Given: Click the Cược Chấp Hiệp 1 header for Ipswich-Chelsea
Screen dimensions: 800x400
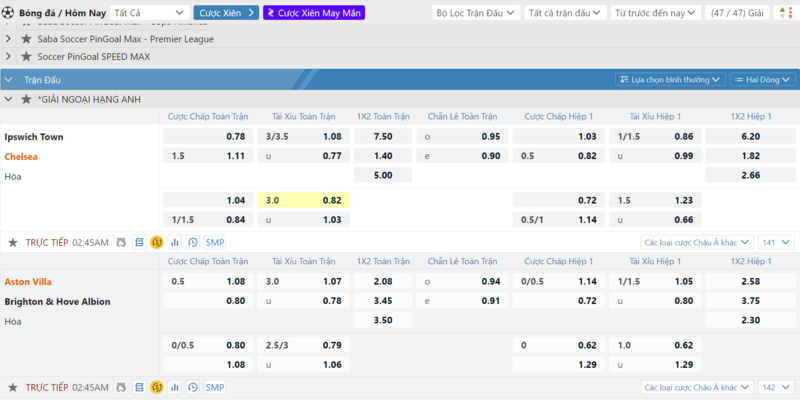Looking at the screenshot, I should coord(559,116).
